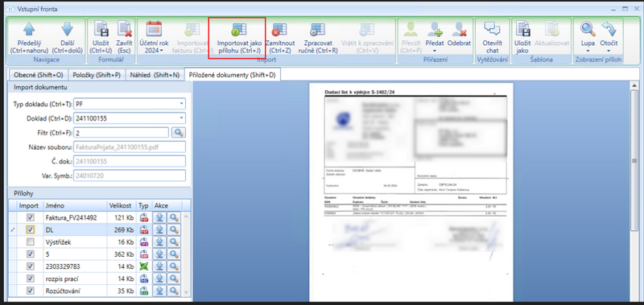Close form with Zavřít (Esc) icon
This screenshot has height=305, width=644.
click(124, 37)
